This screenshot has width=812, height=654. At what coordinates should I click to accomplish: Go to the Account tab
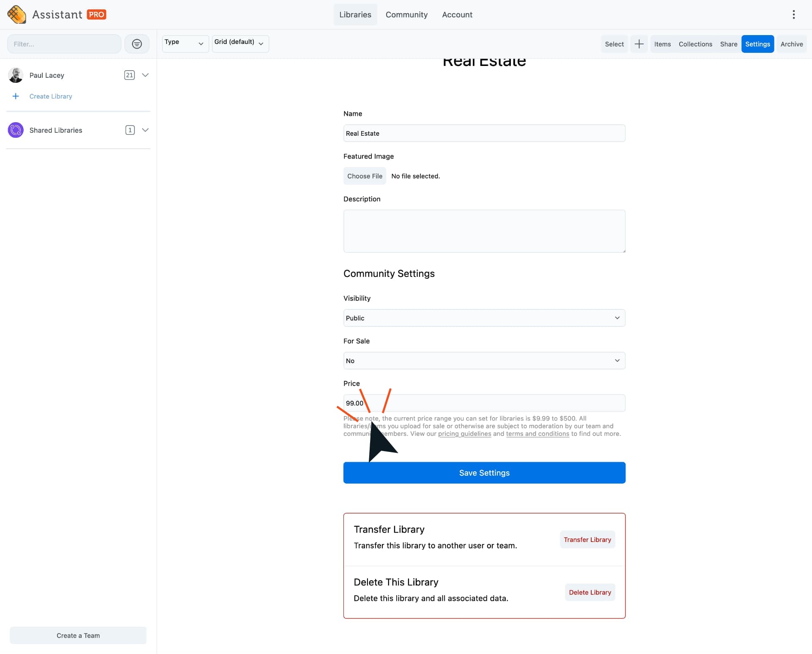tap(457, 14)
